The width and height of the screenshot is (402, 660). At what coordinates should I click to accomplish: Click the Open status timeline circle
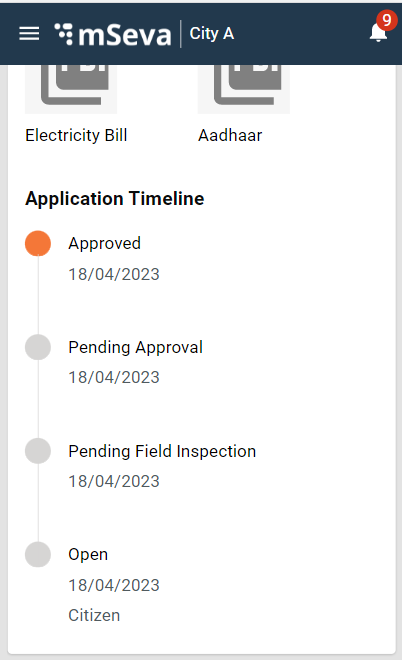click(38, 554)
